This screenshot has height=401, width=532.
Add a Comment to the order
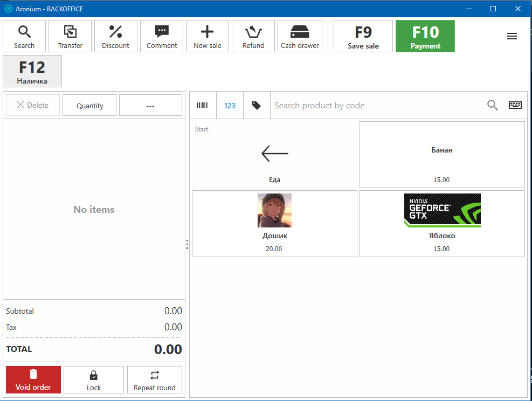[x=162, y=36]
